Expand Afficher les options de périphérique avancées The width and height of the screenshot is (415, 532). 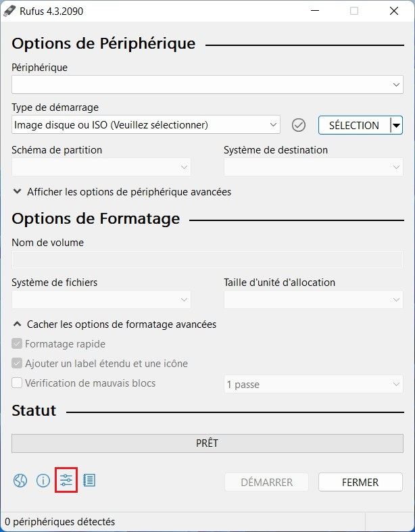tap(122, 192)
